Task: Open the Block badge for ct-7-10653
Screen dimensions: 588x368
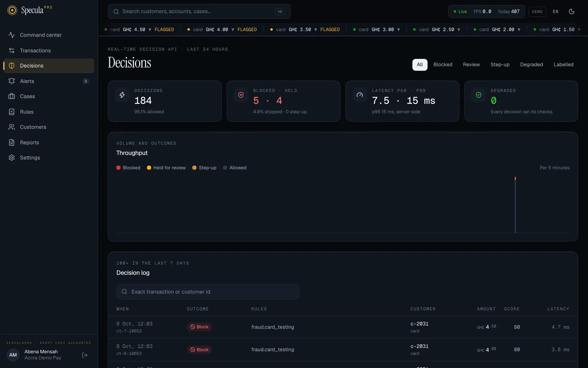Action: coord(199,327)
